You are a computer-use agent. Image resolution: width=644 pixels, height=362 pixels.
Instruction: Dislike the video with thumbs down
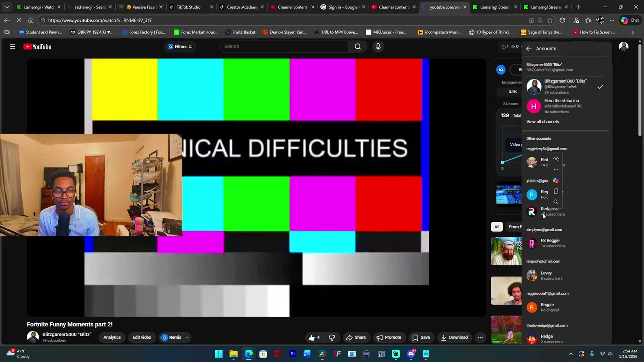pos(332,337)
